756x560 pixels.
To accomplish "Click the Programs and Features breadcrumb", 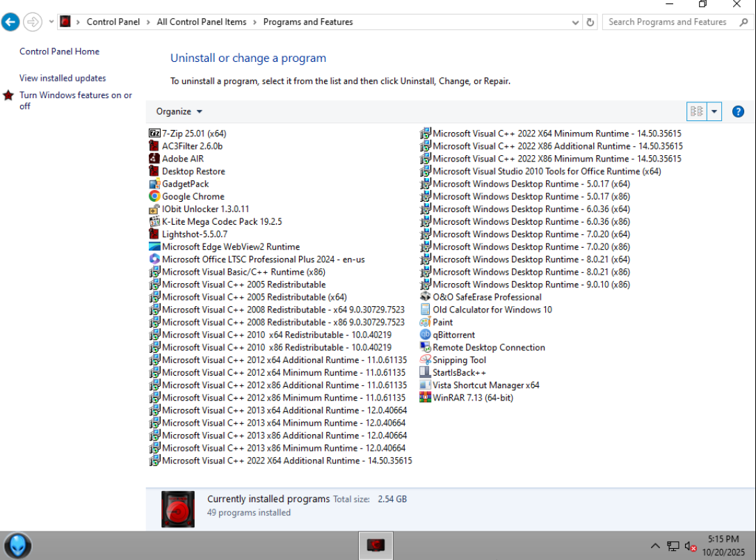I will (308, 22).
